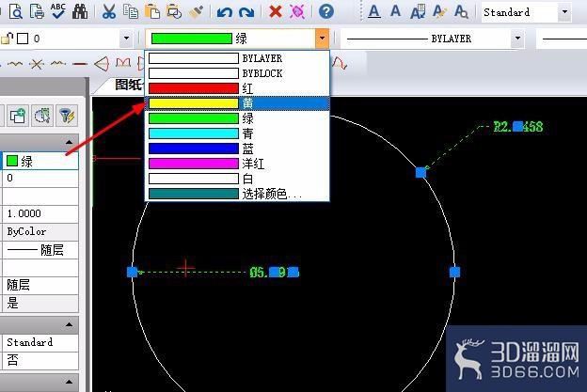Collapse the bottom properties section

69,382
